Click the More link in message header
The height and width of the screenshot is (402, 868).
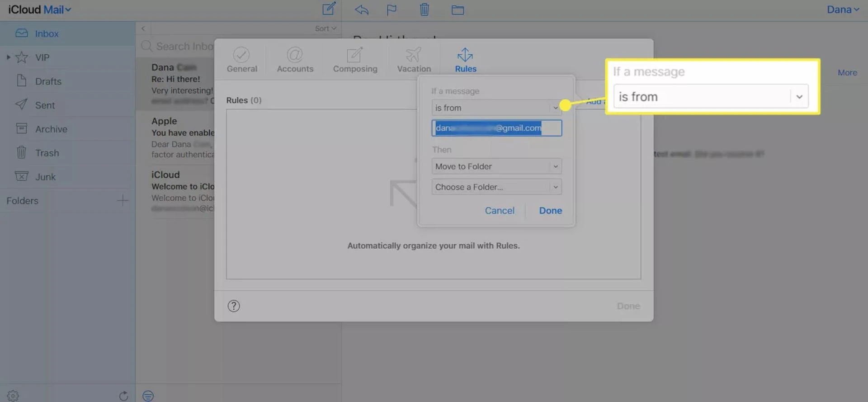[x=847, y=72]
